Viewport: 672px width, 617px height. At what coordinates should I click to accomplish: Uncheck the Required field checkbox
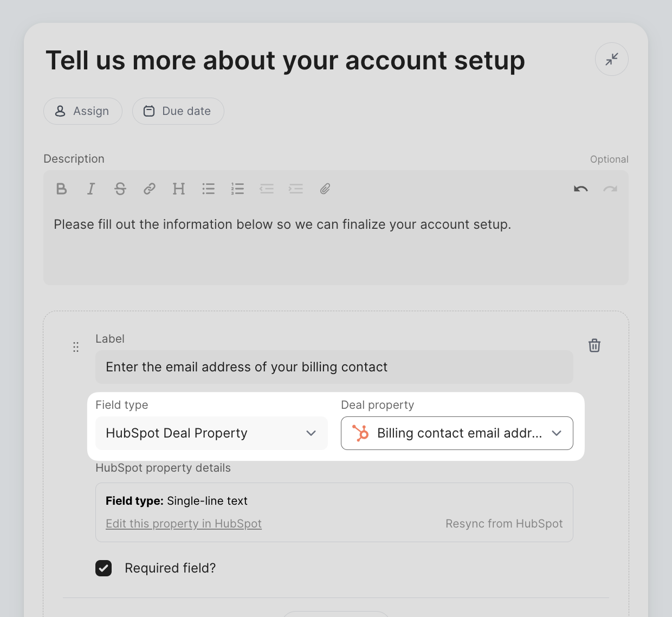tap(104, 568)
